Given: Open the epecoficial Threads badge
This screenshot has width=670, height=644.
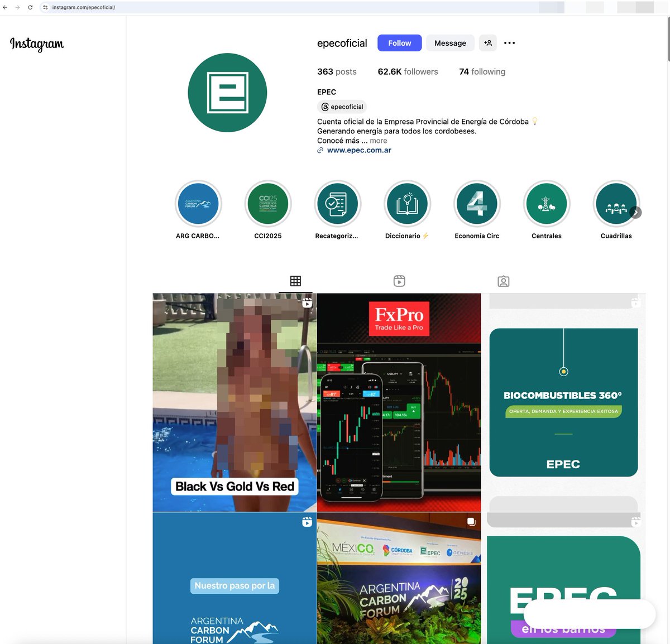Looking at the screenshot, I should click(x=342, y=107).
